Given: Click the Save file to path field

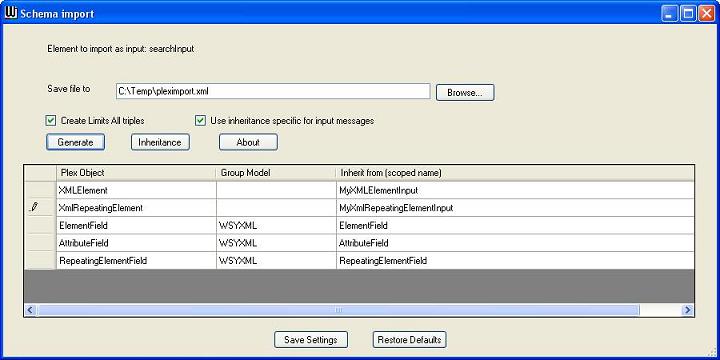Looking at the screenshot, I should click(273, 91).
